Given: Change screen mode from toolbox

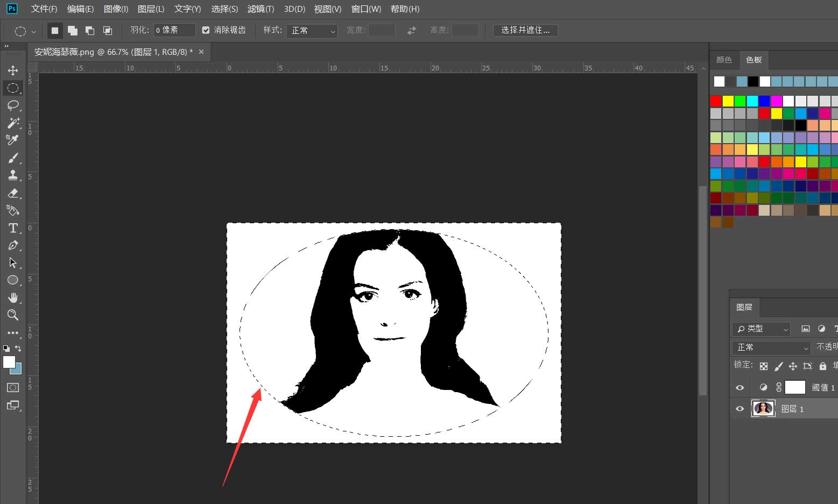Looking at the screenshot, I should click(13, 405).
